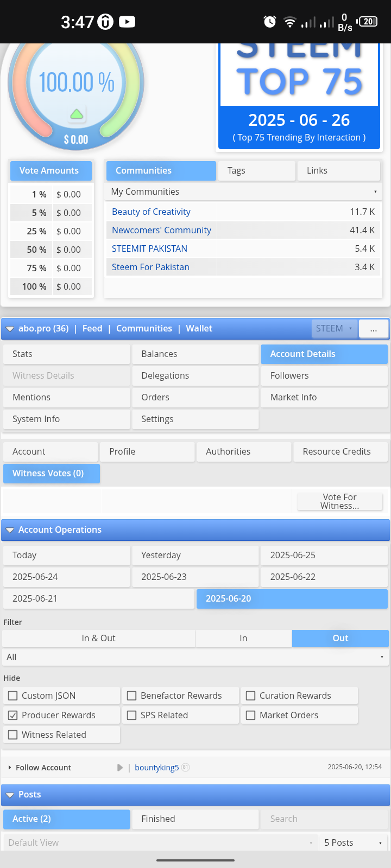Tap the green voting power up-arrow icon
The height and width of the screenshot is (868, 391).
click(77, 114)
